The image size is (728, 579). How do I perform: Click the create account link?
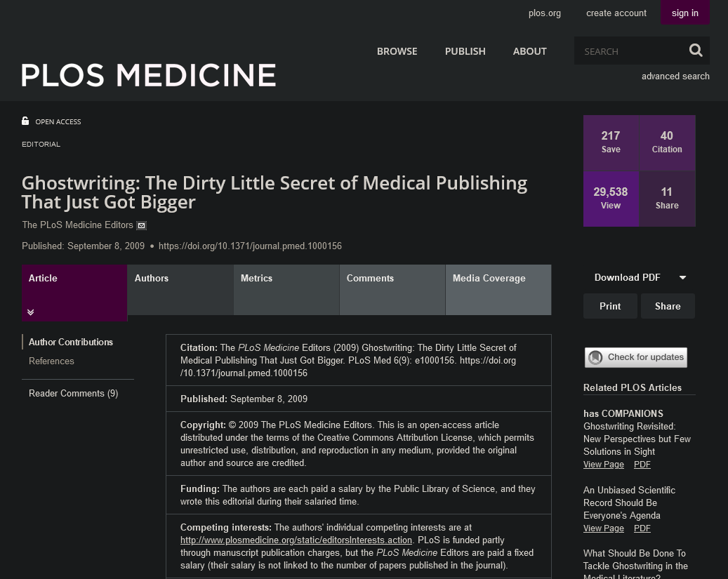tap(616, 13)
